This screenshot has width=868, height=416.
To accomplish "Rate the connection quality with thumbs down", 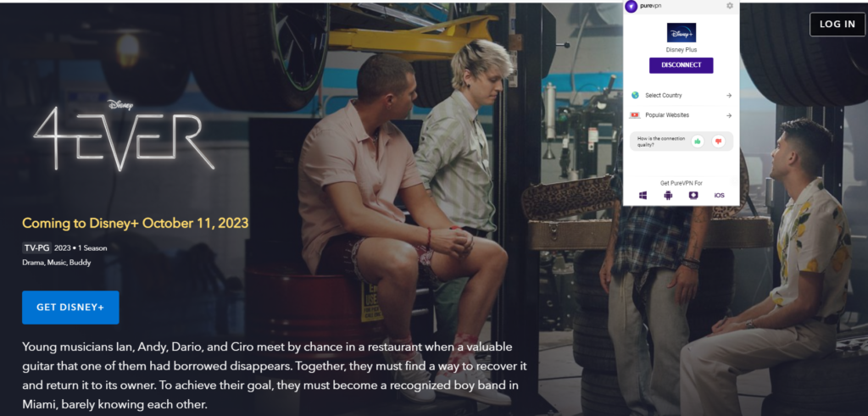I will point(719,141).
